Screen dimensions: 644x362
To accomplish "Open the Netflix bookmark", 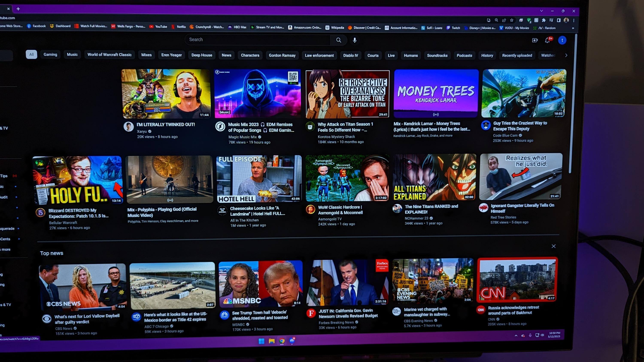I will (179, 27).
